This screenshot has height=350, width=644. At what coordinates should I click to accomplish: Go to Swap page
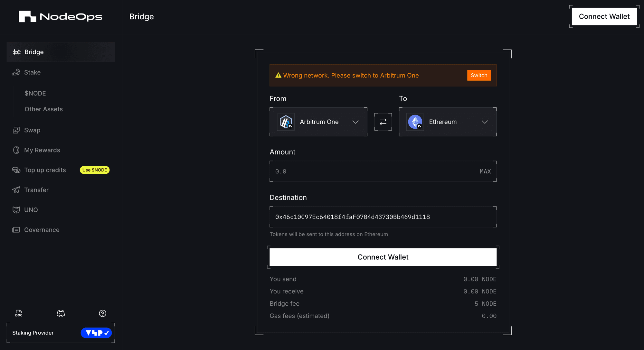pyautogui.click(x=61, y=130)
